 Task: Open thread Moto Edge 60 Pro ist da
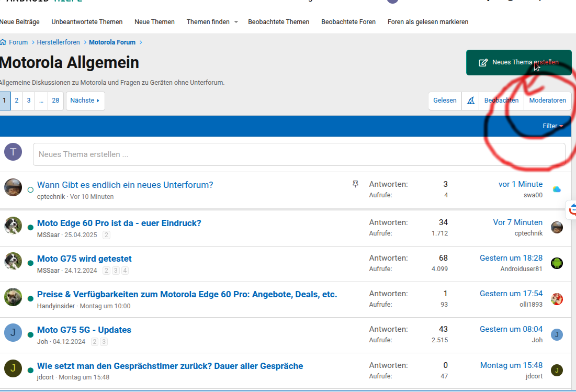(x=119, y=223)
